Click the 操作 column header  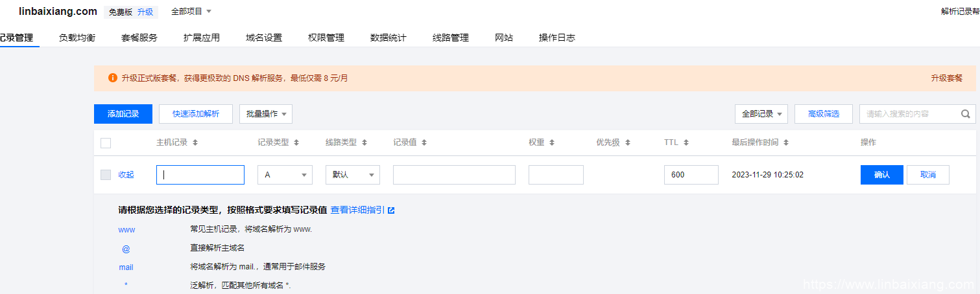tap(868, 142)
